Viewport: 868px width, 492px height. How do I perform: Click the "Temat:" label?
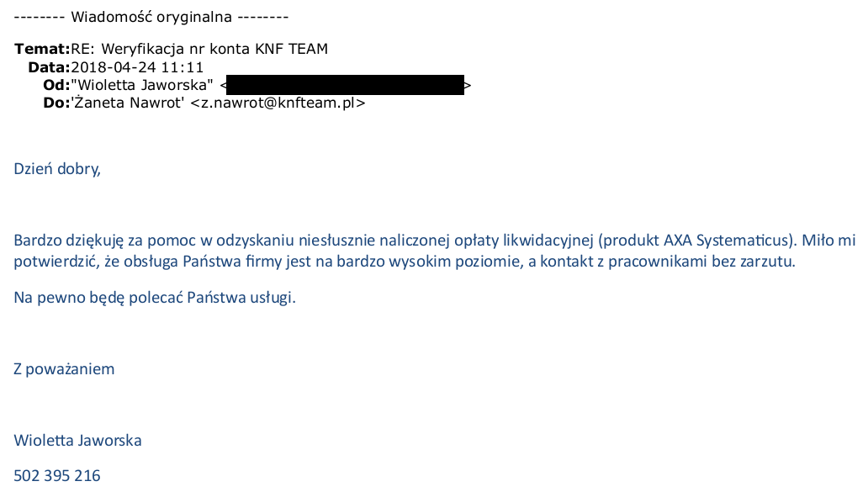42,50
